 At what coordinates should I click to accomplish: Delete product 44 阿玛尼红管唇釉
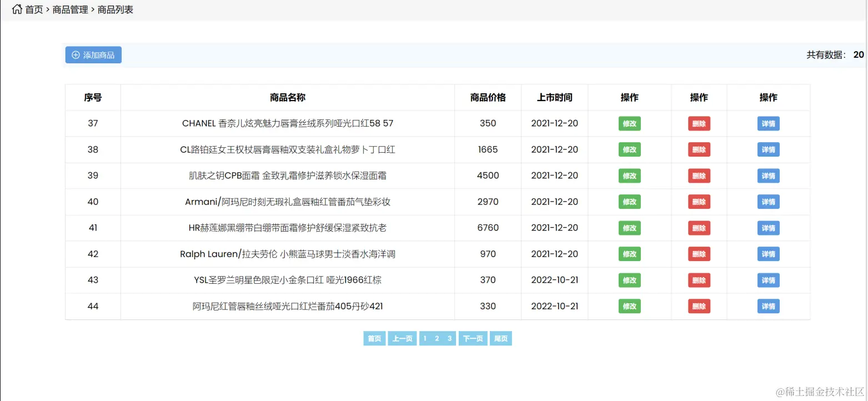(699, 306)
